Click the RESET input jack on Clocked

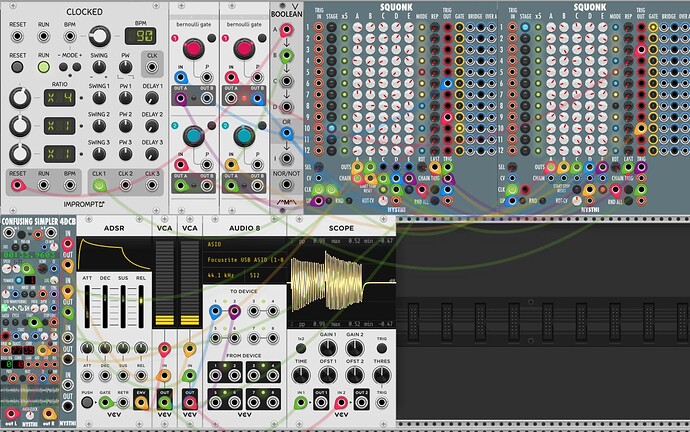pyautogui.click(x=17, y=36)
